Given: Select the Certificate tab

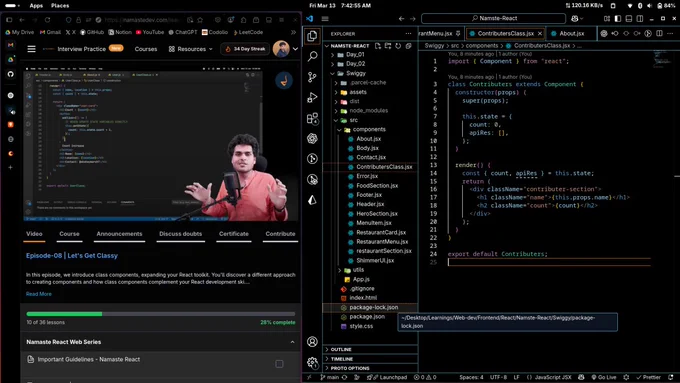Looking at the screenshot, I should 234,234.
